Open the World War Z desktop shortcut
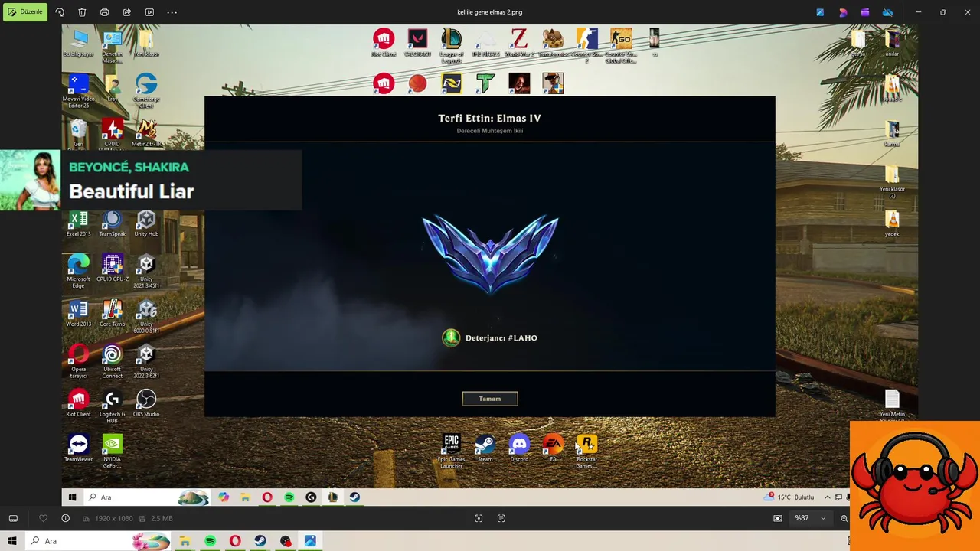 (519, 43)
